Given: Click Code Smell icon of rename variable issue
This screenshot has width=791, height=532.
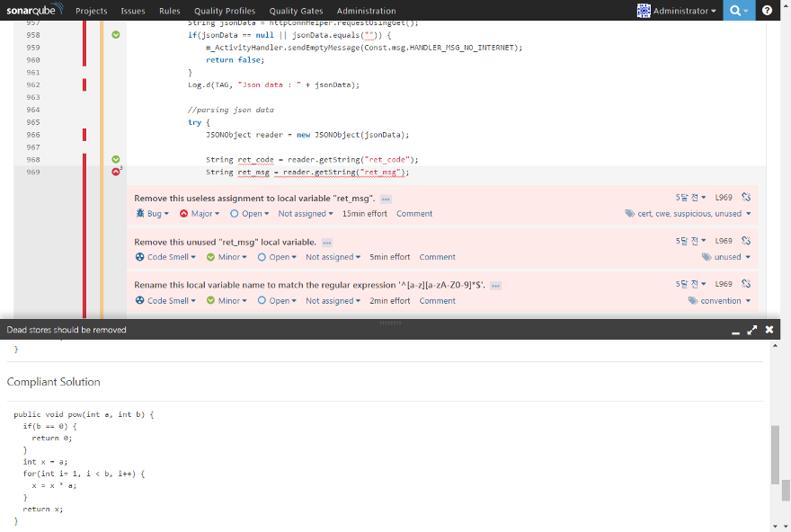Looking at the screenshot, I should [x=139, y=300].
